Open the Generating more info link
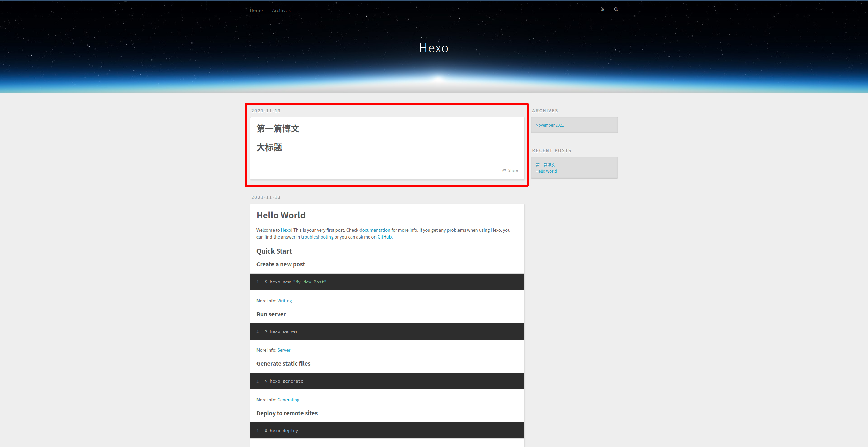This screenshot has width=868, height=447. pyautogui.click(x=288, y=400)
